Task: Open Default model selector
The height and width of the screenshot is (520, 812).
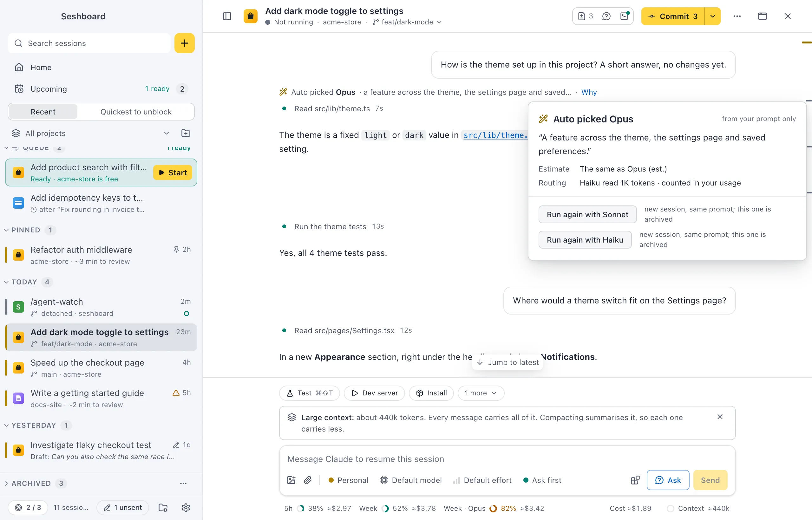Action: pyautogui.click(x=411, y=480)
